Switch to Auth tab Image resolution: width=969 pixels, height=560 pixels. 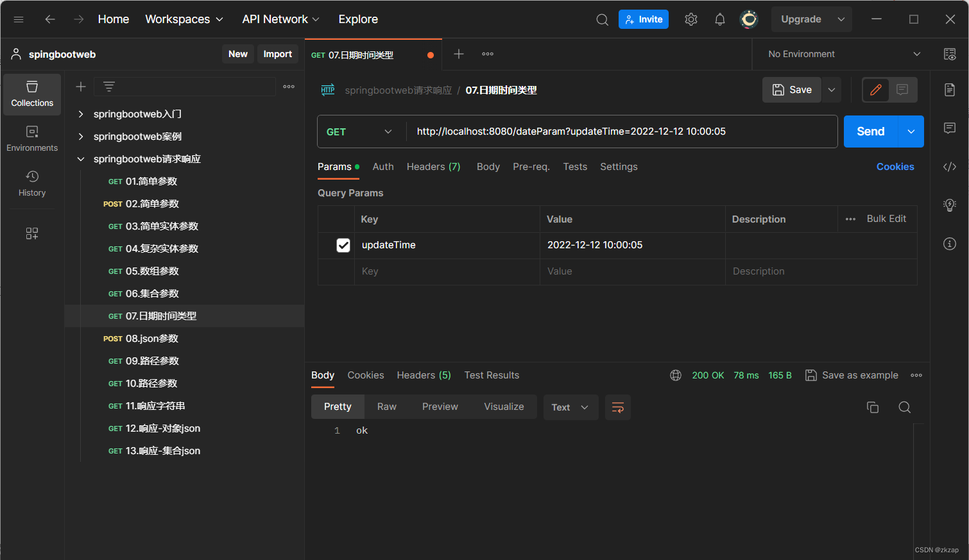(383, 167)
